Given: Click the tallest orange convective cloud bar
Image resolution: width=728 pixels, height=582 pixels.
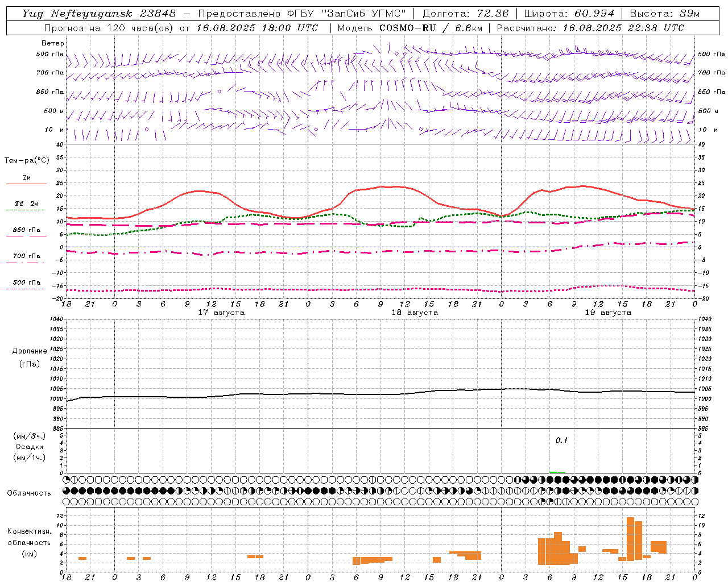Looking at the screenshot, I should [630, 539].
